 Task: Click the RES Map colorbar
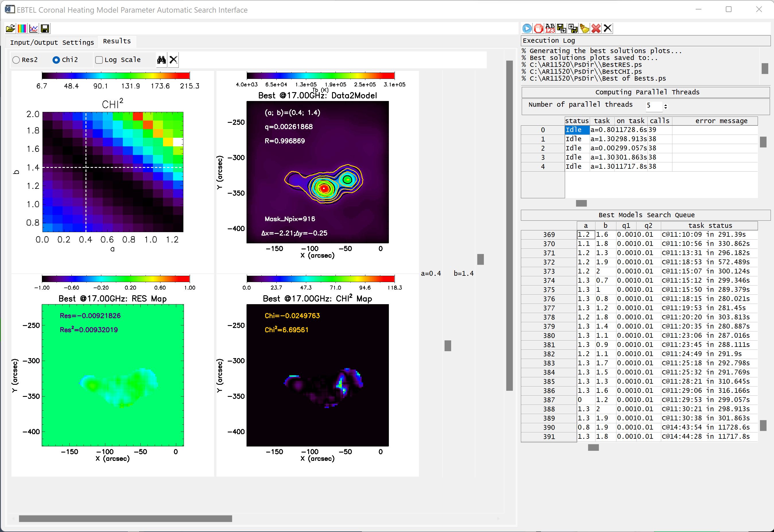click(x=116, y=279)
